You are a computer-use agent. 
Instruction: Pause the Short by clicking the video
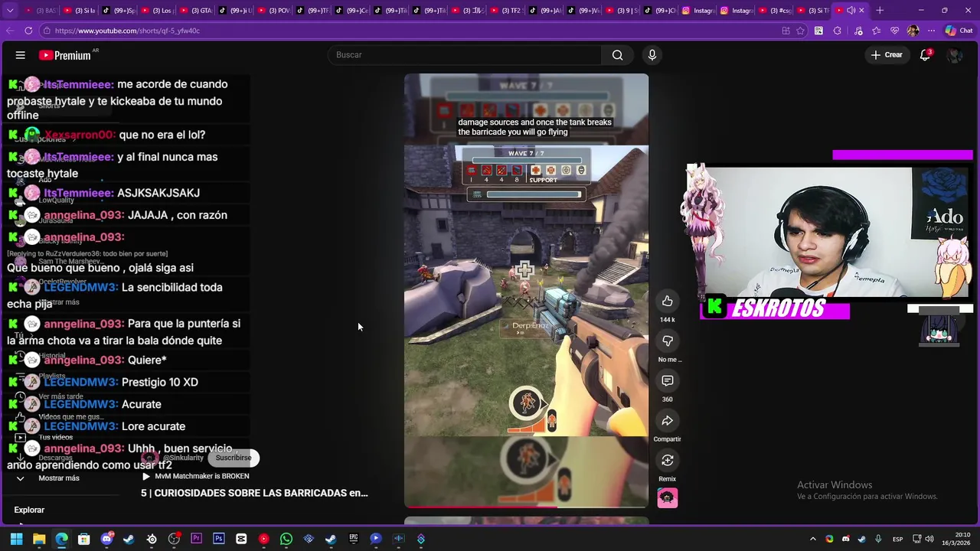click(x=526, y=291)
